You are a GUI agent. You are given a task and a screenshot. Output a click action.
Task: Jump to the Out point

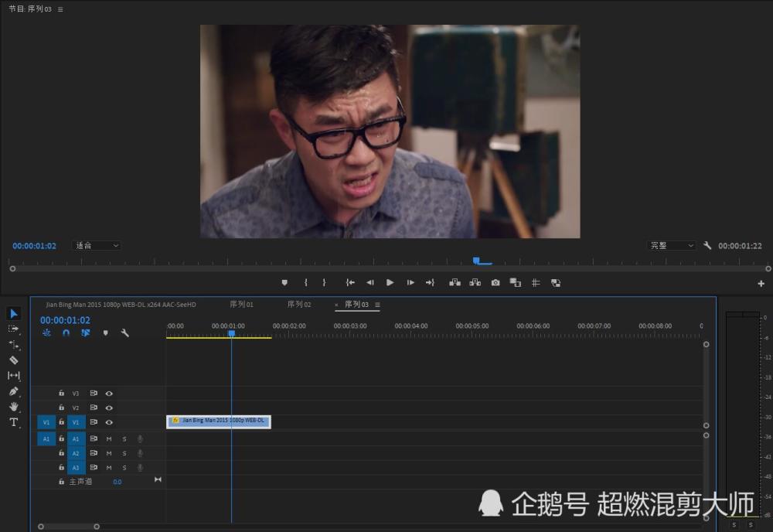point(430,282)
